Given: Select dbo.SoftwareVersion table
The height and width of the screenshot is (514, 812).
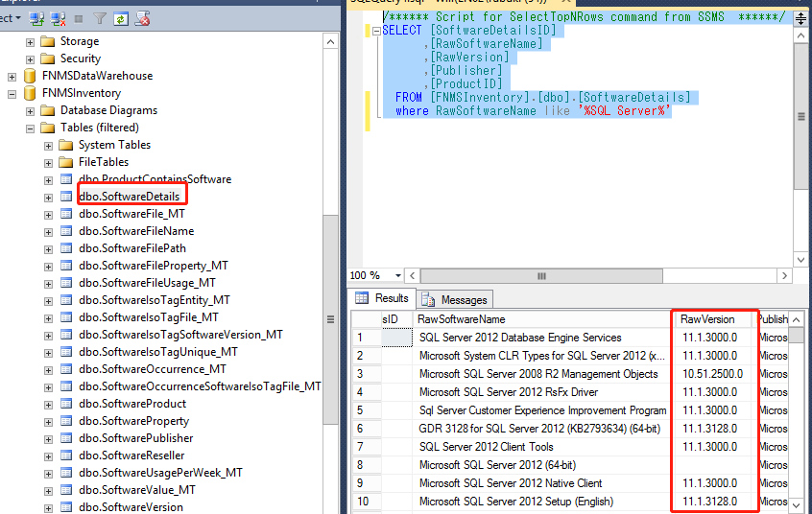Looking at the screenshot, I should pyautogui.click(x=131, y=507).
